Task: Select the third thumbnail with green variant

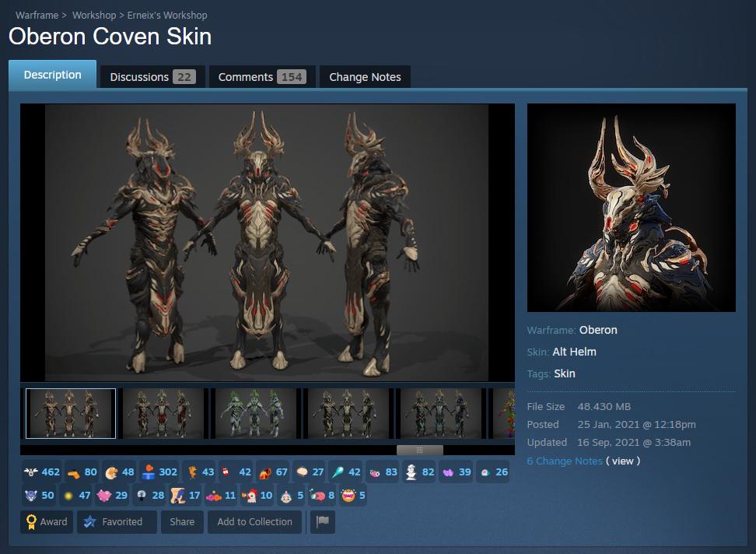Action: point(256,413)
